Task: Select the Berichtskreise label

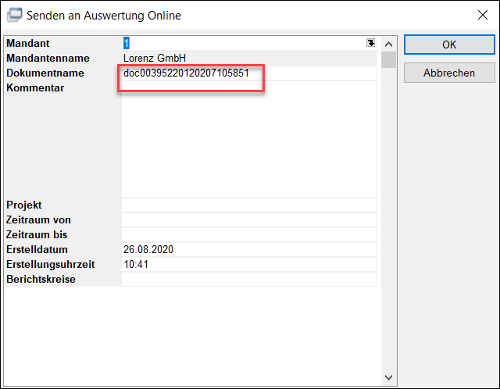Action: point(41,279)
